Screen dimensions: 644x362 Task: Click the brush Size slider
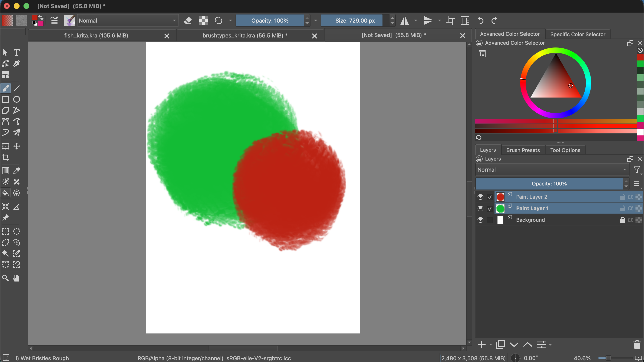[x=355, y=20]
